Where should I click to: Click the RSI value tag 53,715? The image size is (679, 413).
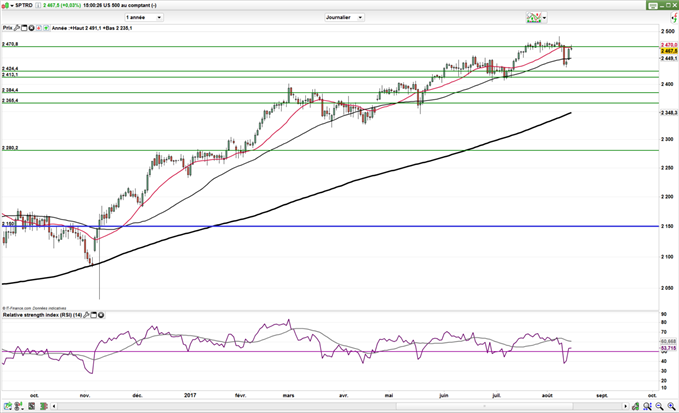coord(669,348)
